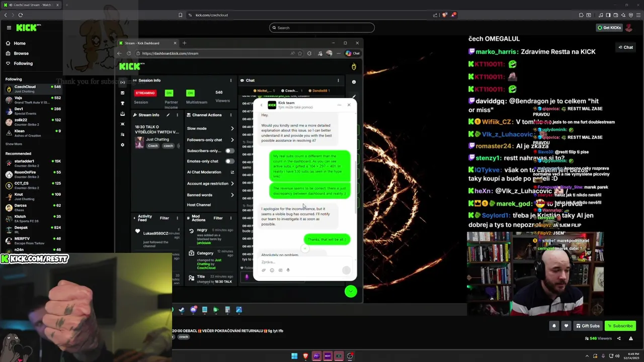This screenshot has height=362, width=644.
Task: Click the heart follow button
Action: [566, 326]
